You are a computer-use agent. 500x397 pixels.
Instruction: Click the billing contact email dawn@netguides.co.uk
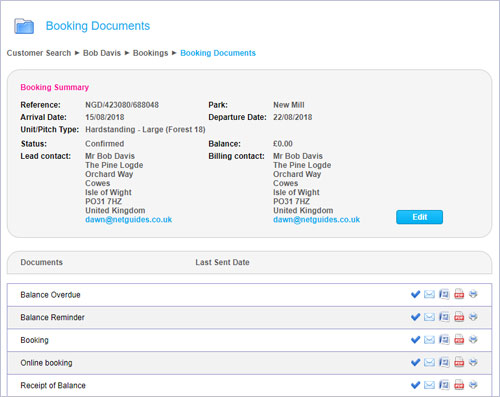pos(317,220)
